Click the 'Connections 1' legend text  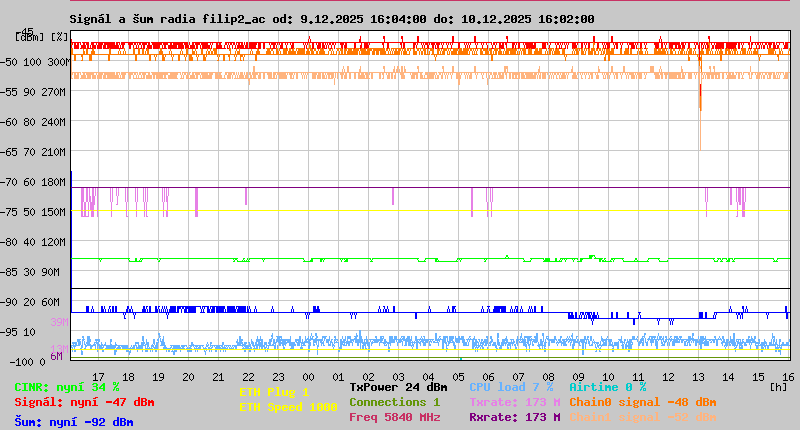click(x=394, y=402)
